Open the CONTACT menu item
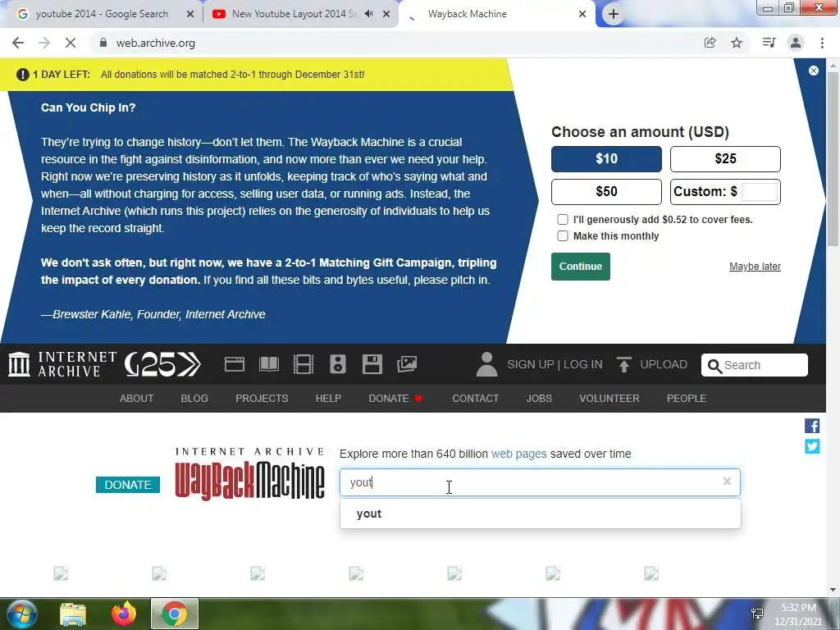Image resolution: width=840 pixels, height=630 pixels. (x=475, y=399)
